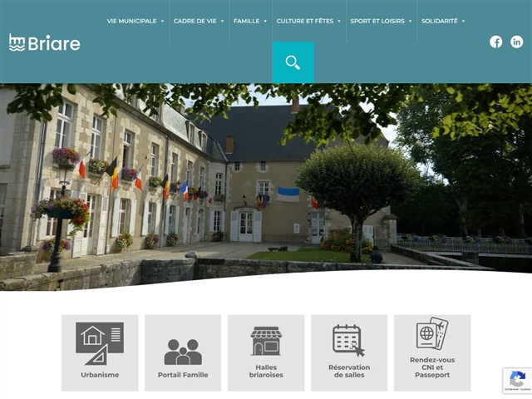
Task: Expand the Culture et Fêtes dropdown arrow
Action: [339, 21]
